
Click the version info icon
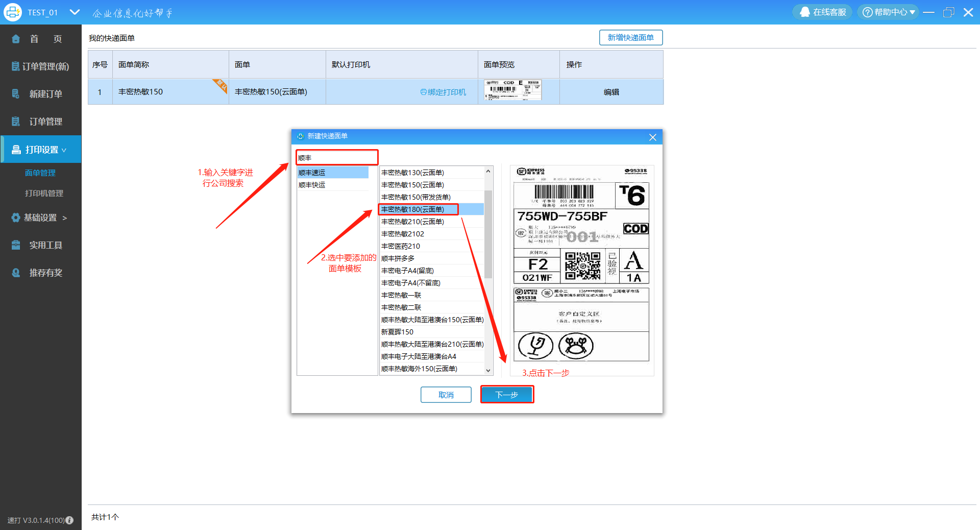[70, 520]
